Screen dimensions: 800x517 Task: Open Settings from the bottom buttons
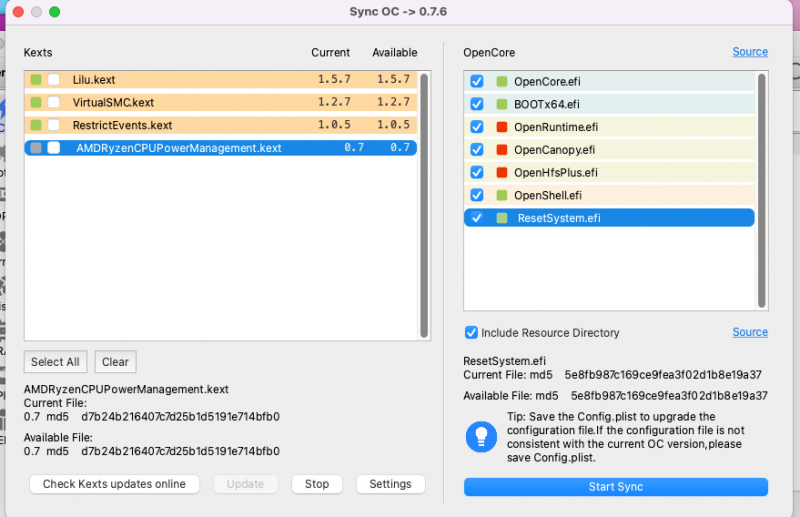pos(390,484)
